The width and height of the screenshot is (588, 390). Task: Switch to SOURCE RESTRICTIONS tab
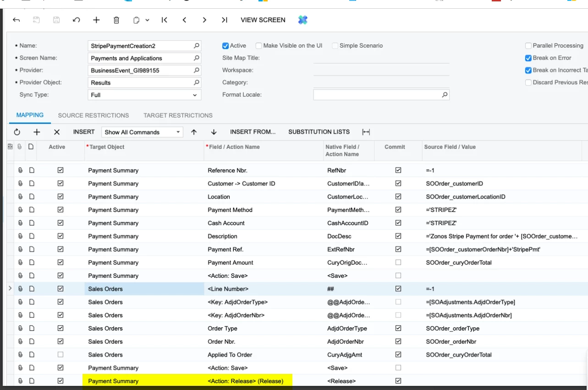pyautogui.click(x=93, y=115)
